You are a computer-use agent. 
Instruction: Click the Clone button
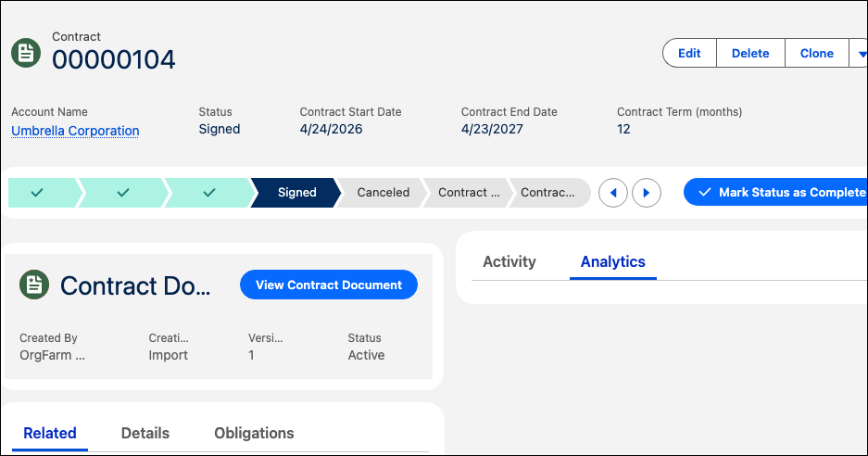coord(816,53)
